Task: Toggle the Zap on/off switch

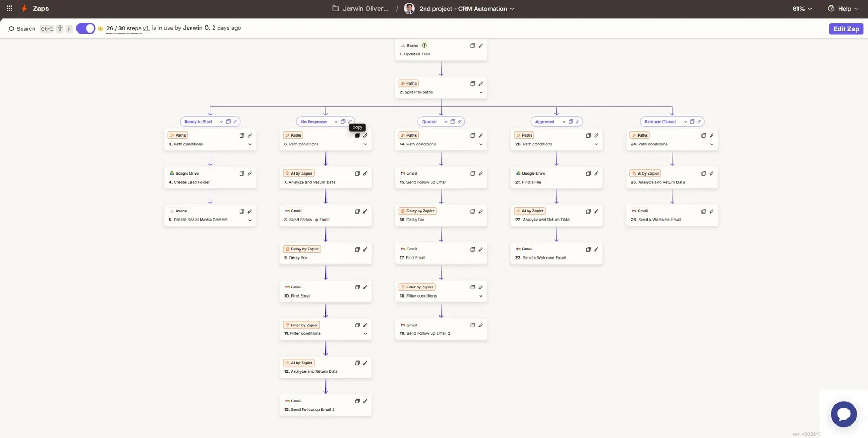Action: pyautogui.click(x=86, y=29)
